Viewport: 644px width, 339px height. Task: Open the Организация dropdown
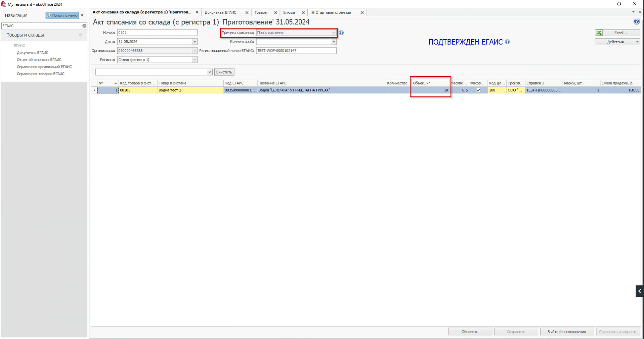[x=195, y=51]
